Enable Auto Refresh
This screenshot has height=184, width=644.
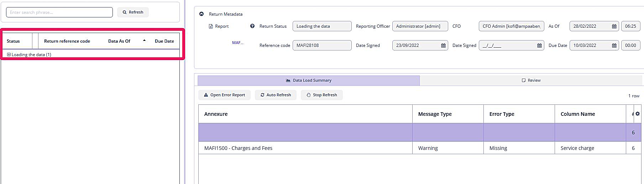276,95
